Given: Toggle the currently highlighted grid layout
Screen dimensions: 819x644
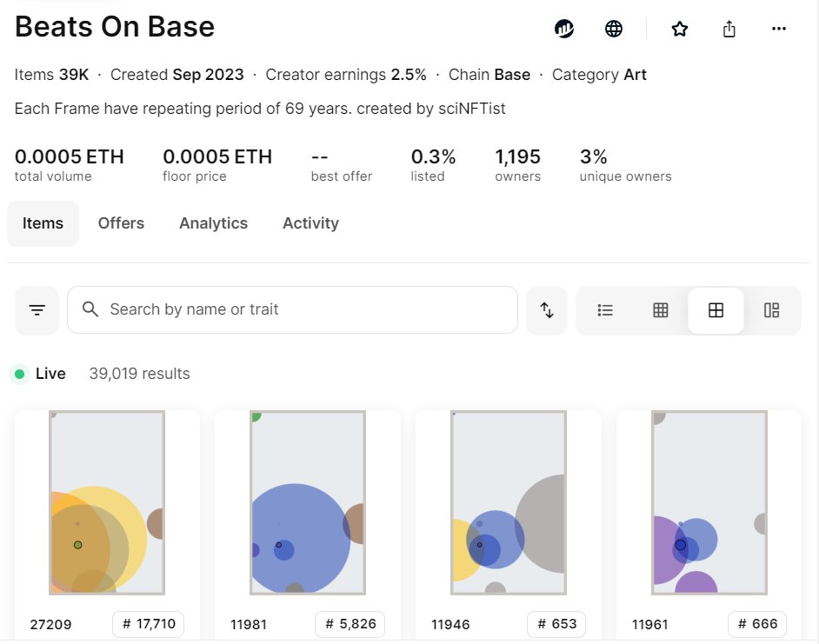Looking at the screenshot, I should tap(716, 309).
